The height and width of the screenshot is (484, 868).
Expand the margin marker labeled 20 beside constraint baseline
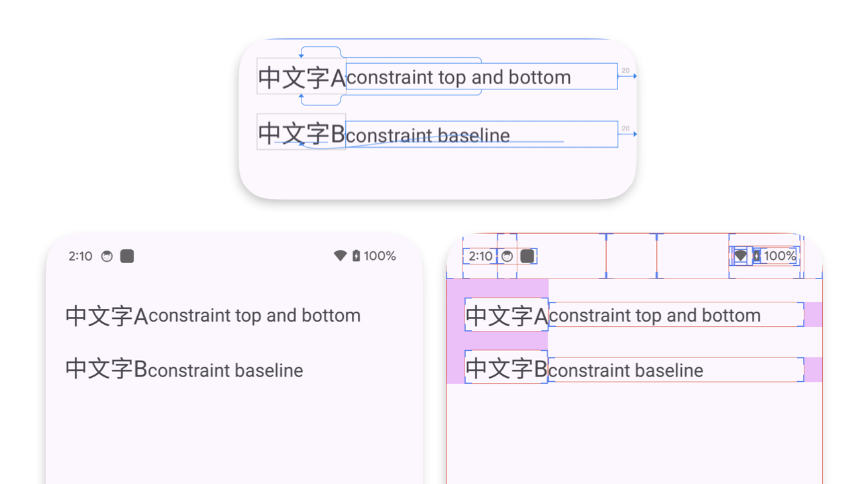point(625,128)
